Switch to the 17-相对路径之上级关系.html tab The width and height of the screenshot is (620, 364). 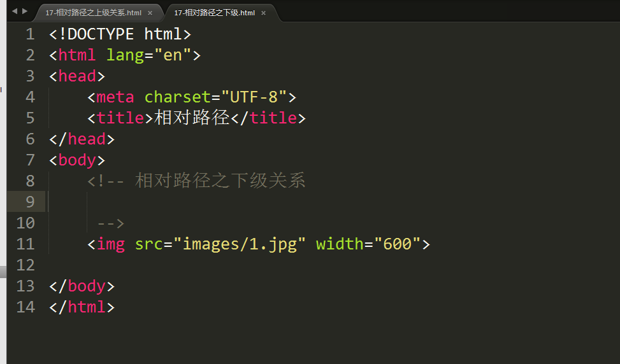coord(93,13)
